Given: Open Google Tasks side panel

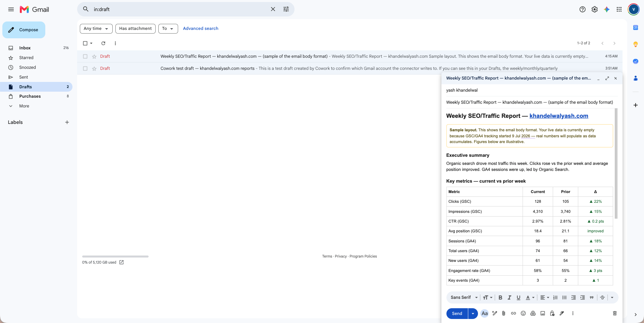Looking at the screenshot, I should (x=635, y=61).
